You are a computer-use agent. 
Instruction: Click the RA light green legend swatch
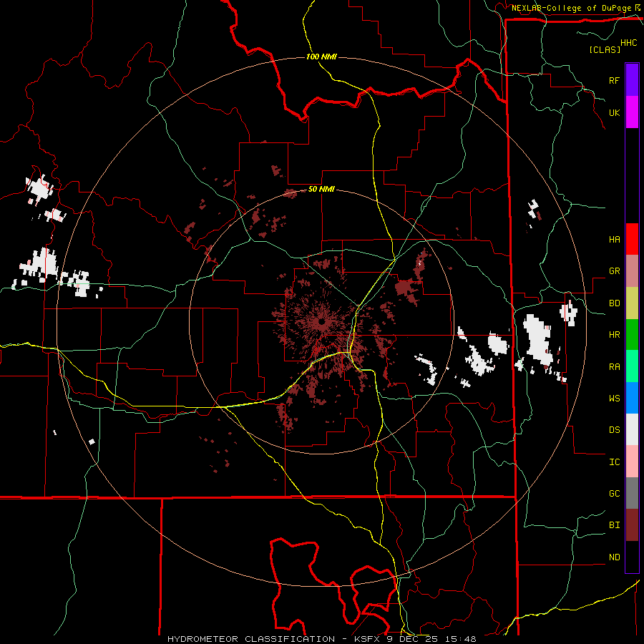632,366
